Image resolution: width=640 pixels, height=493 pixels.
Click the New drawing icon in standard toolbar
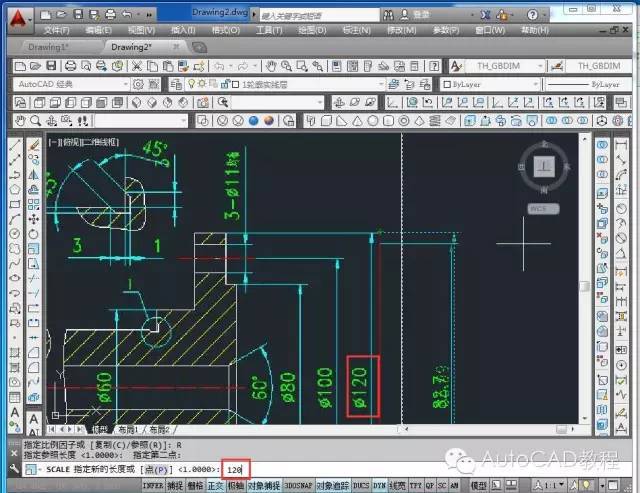pyautogui.click(x=20, y=66)
